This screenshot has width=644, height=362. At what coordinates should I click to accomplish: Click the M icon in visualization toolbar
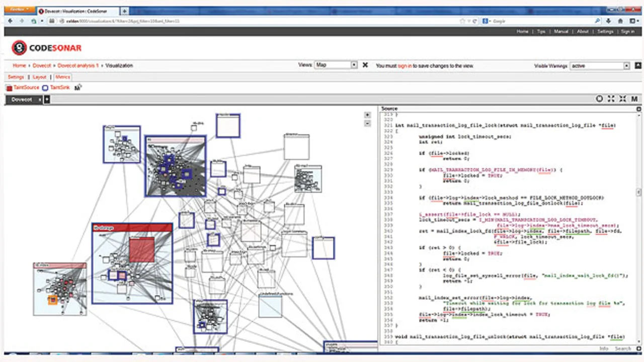(x=634, y=99)
